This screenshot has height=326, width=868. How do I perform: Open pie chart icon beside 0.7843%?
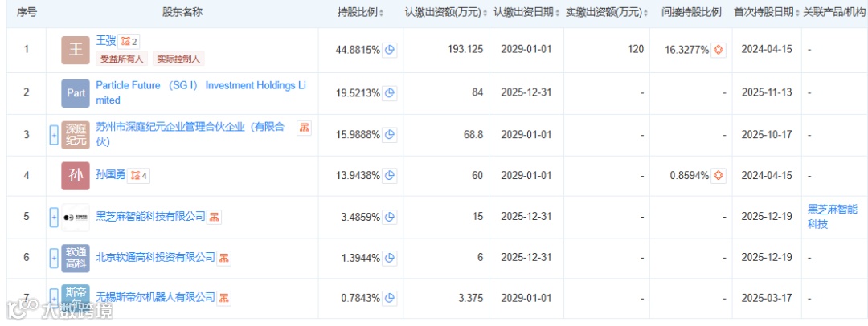[x=391, y=299]
